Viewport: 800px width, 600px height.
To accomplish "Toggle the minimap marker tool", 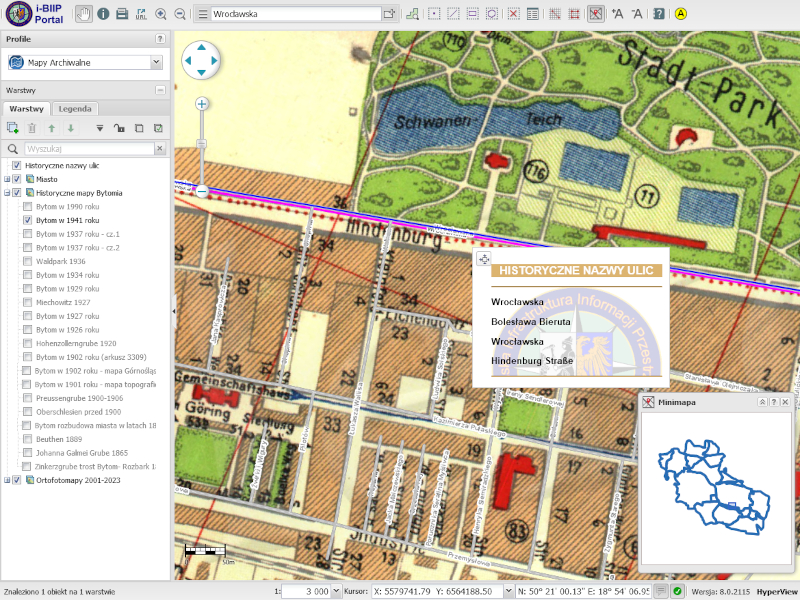I will [595, 14].
